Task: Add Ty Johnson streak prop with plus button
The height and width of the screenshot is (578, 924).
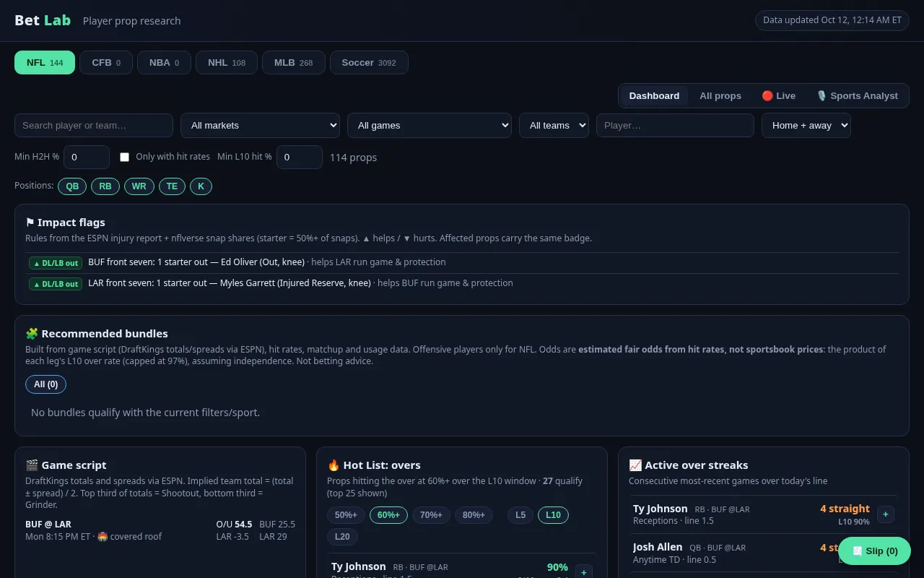Action: pyautogui.click(x=886, y=514)
